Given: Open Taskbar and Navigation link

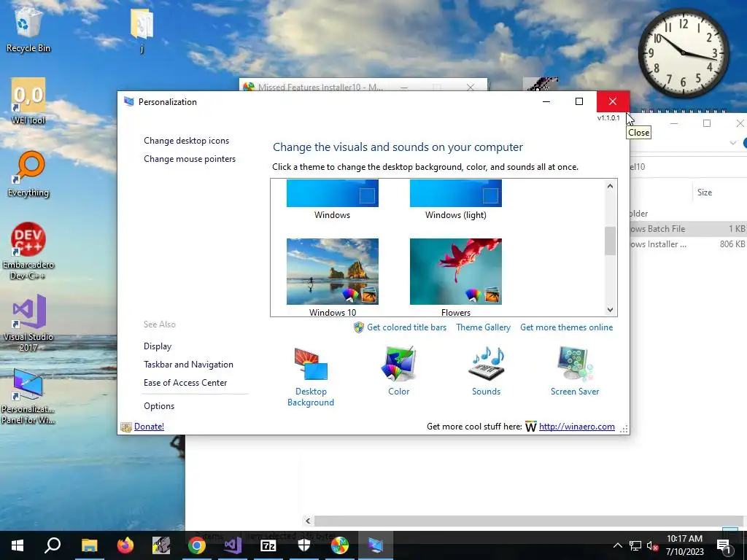Looking at the screenshot, I should (x=189, y=365).
